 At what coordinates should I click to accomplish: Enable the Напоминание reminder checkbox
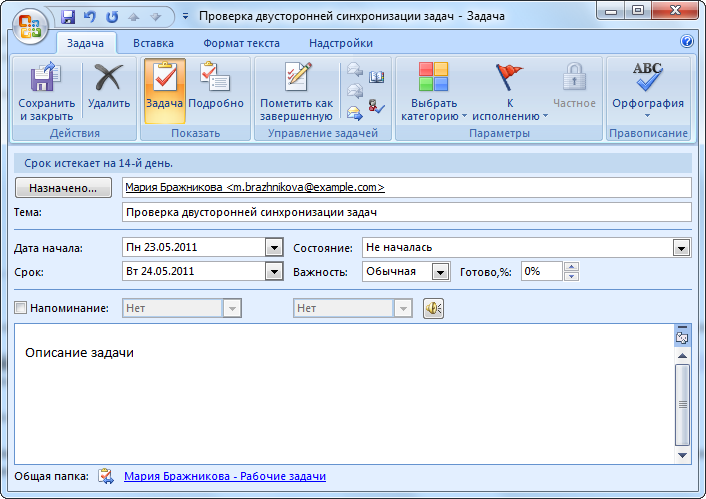point(21,309)
